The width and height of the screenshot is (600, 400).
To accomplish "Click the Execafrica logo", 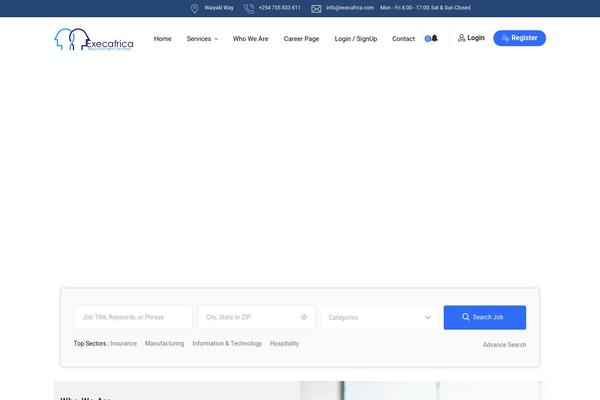I will pos(94,39).
